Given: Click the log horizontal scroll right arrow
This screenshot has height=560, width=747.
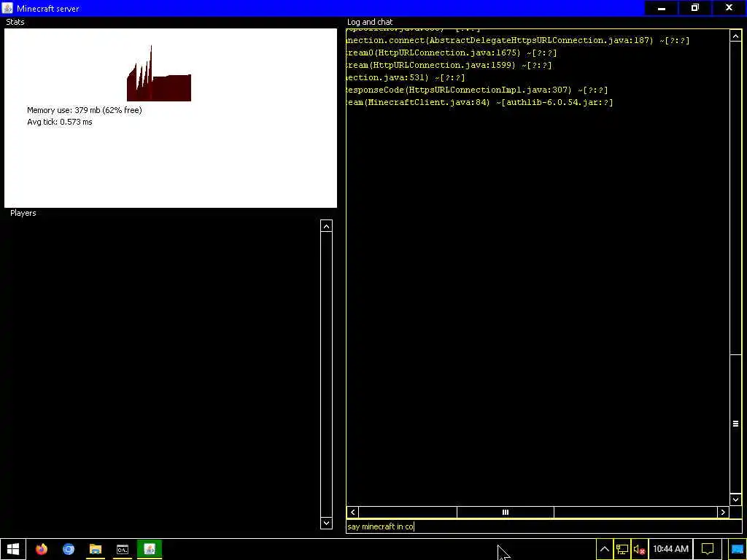Looking at the screenshot, I should tap(723, 512).
